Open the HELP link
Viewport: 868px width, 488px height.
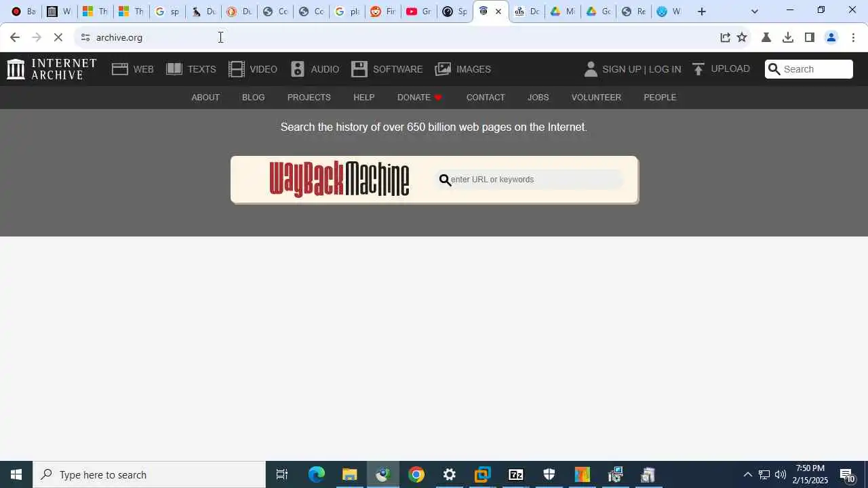click(364, 98)
